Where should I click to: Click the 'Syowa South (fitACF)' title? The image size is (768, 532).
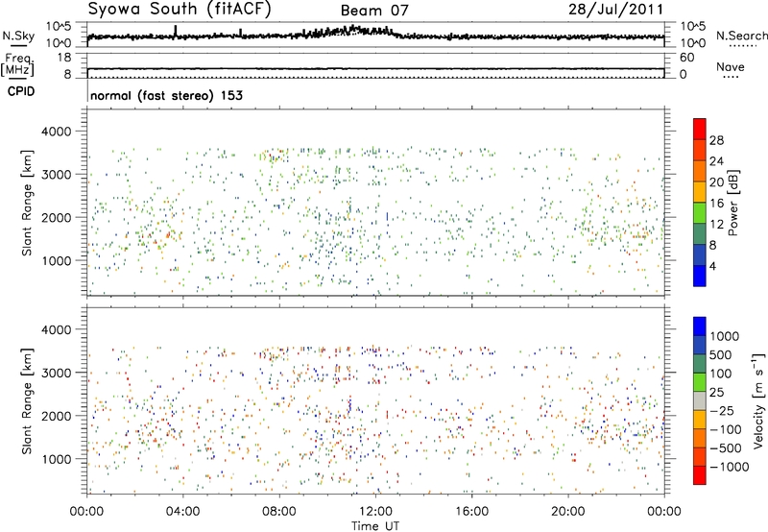(180, 9)
